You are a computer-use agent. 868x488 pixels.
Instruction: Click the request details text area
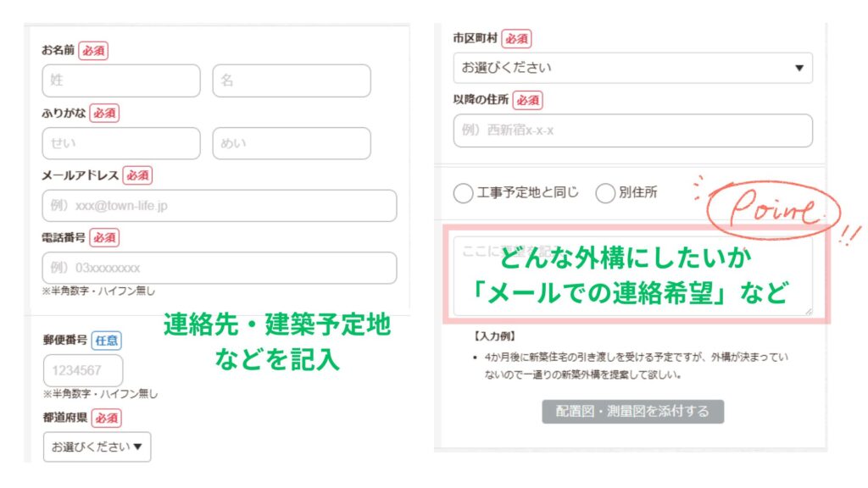pyautogui.click(x=632, y=275)
